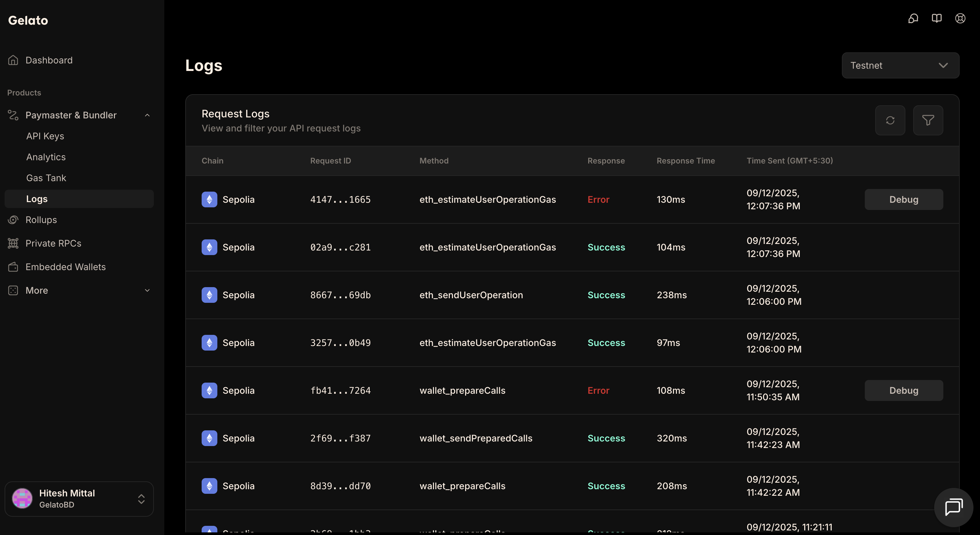Viewport: 980px width, 535px height.
Task: Click the Method column header
Action: (x=434, y=161)
